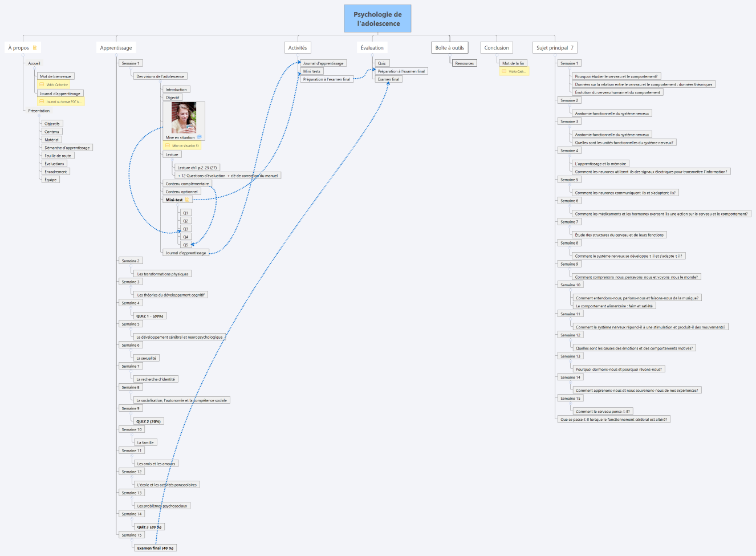Collapse the Boîte à outils branch
The height and width of the screenshot is (556, 756).
[x=450, y=55]
